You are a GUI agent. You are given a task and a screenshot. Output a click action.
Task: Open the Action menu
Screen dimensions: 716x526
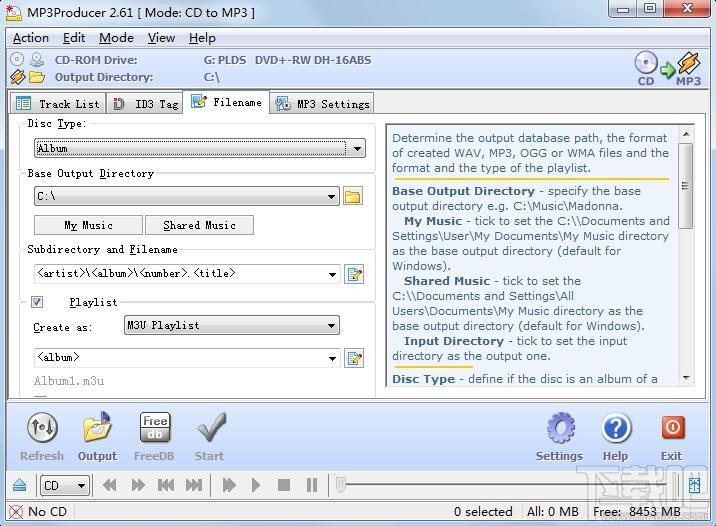point(31,38)
